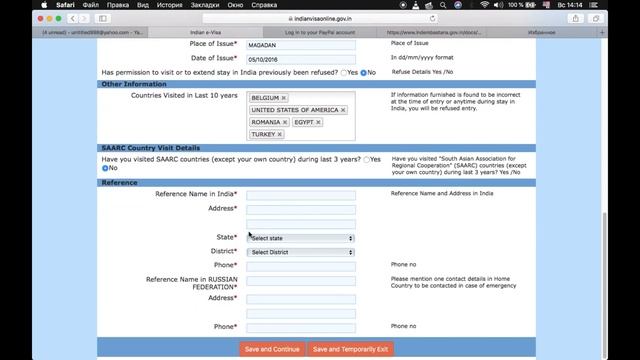
Task: Show the Safari sidebar
Action: click(103, 19)
